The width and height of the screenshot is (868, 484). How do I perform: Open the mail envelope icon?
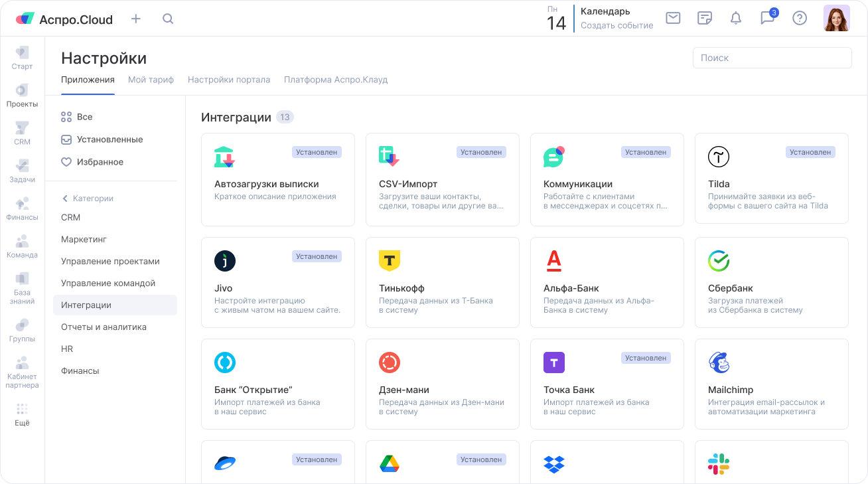click(673, 19)
